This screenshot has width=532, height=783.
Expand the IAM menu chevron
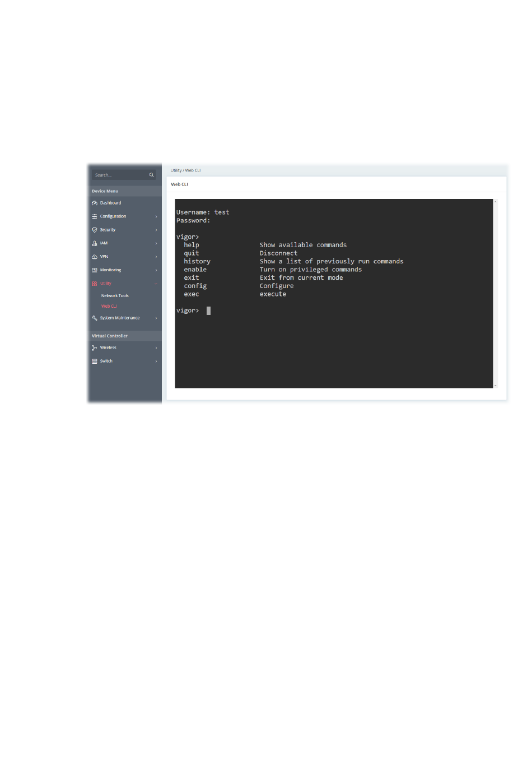point(156,243)
